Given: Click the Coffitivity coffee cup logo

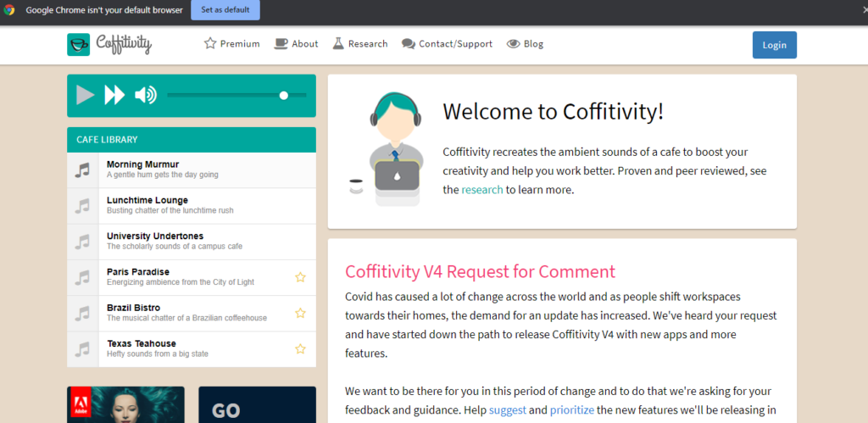Looking at the screenshot, I should 78,44.
